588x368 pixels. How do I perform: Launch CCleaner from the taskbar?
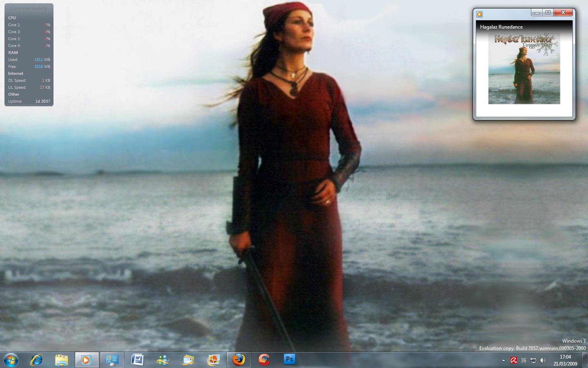pos(264,360)
